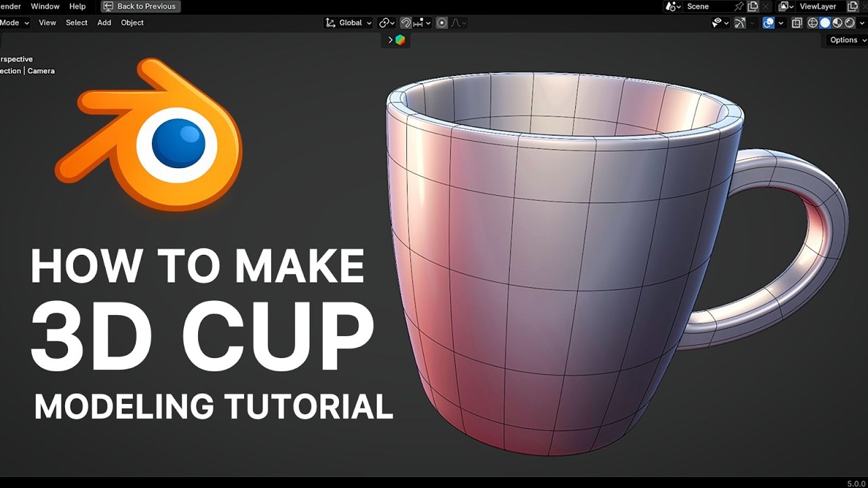Open the Window menu
This screenshot has height=488, width=868.
[45, 6]
